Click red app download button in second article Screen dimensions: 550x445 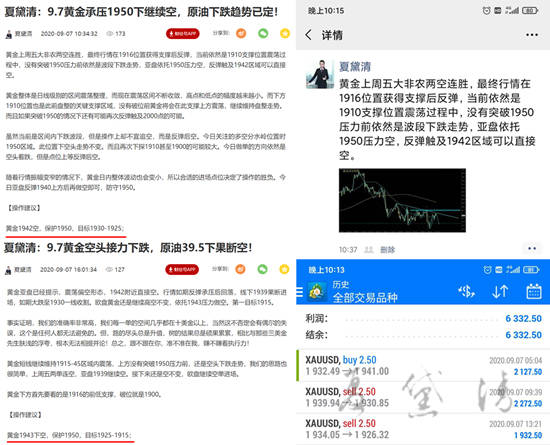pyautogui.click(x=182, y=269)
